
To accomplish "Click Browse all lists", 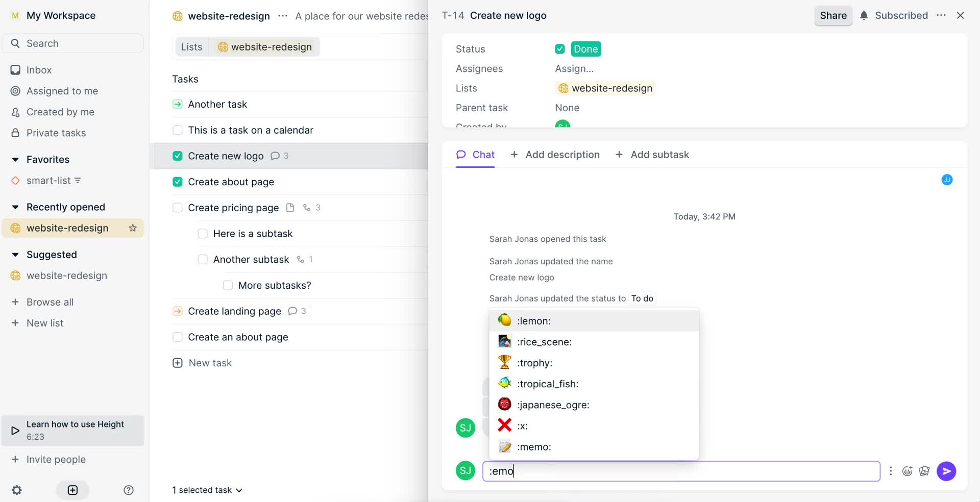I will 50,302.
